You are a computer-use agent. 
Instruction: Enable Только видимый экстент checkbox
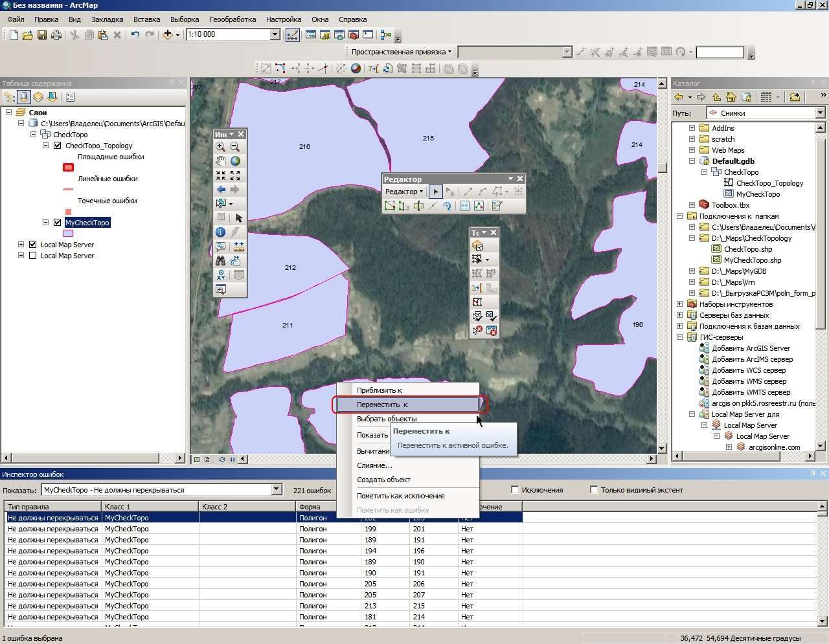pos(594,490)
